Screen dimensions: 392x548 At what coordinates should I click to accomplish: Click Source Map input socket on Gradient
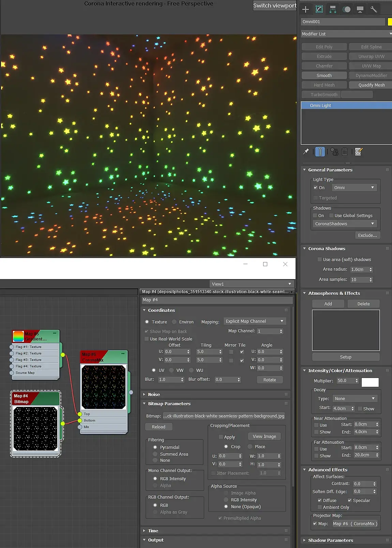pos(12,373)
